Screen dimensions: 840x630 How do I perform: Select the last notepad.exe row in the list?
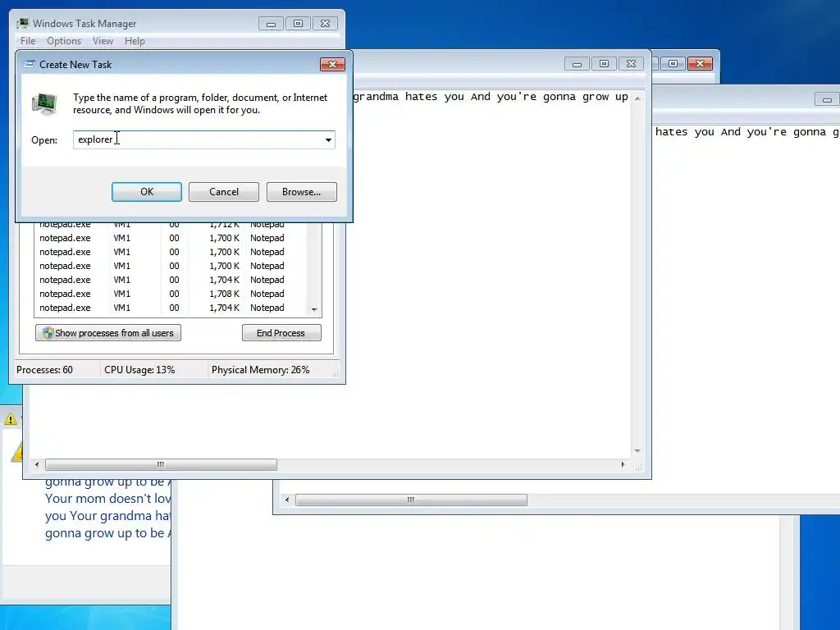coord(170,308)
